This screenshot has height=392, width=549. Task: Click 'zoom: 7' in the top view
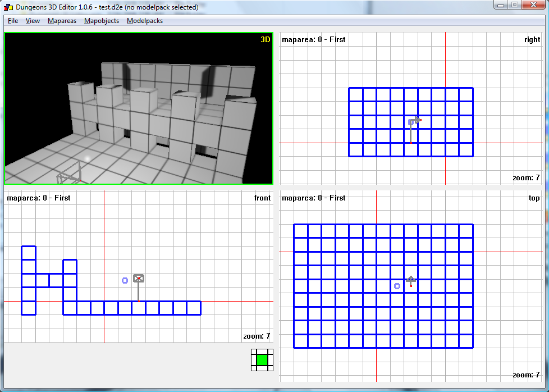pyautogui.click(x=526, y=375)
